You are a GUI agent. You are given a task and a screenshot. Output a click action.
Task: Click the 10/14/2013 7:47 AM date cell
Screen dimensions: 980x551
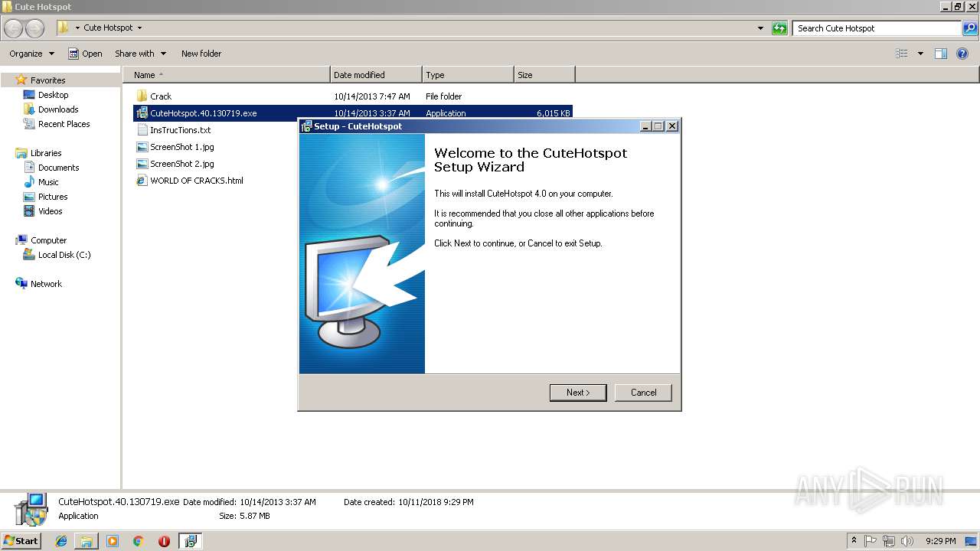[372, 96]
